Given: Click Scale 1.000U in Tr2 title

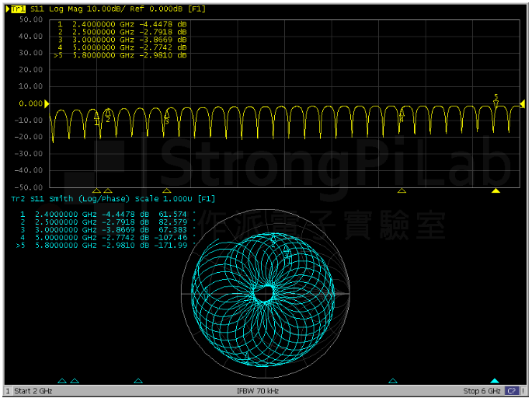Looking at the screenshot, I should tap(165, 199).
